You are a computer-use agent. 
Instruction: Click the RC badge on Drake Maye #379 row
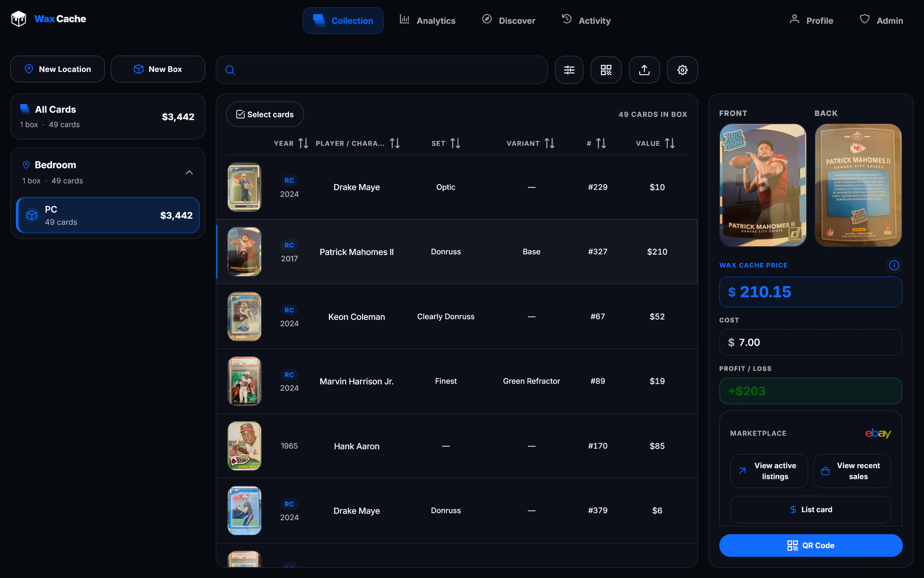click(289, 504)
